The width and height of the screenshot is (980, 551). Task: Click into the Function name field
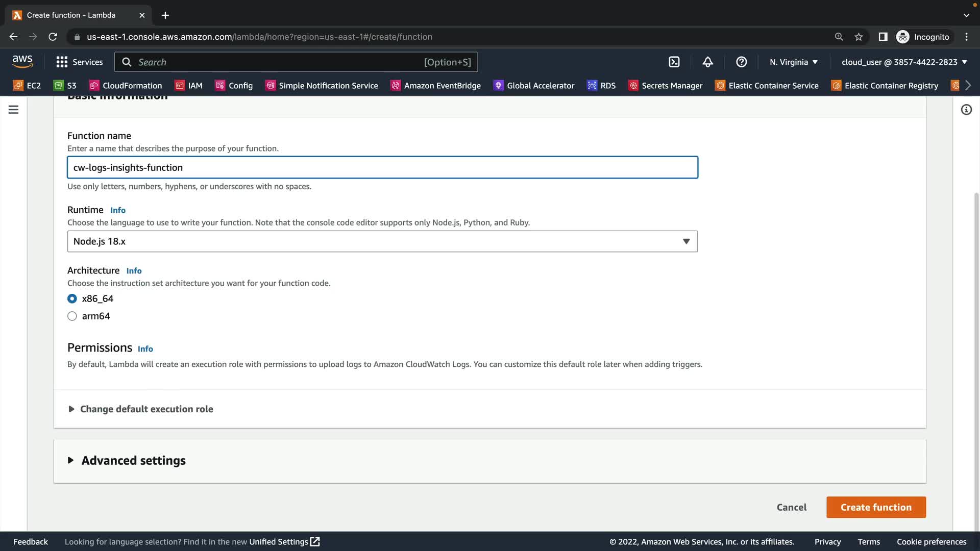tap(382, 167)
